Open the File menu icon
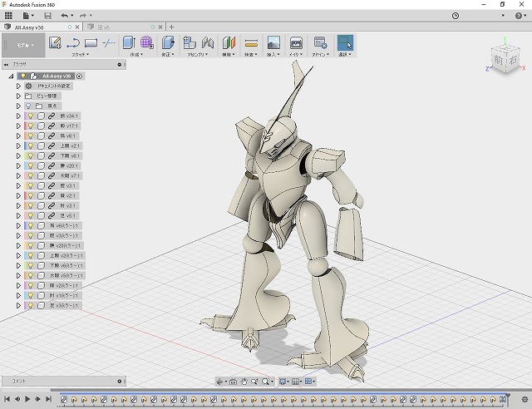 pyautogui.click(x=28, y=15)
